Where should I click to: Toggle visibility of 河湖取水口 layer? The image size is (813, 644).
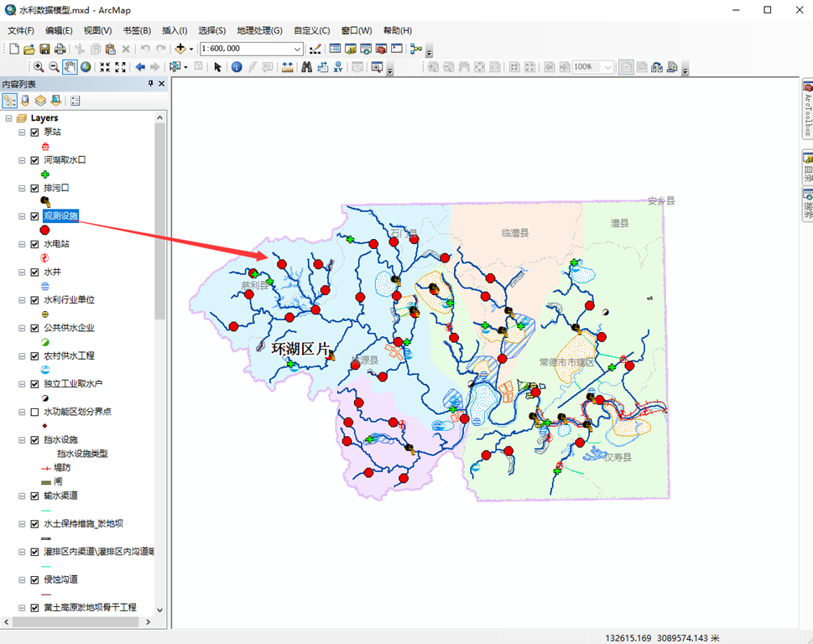point(34,160)
